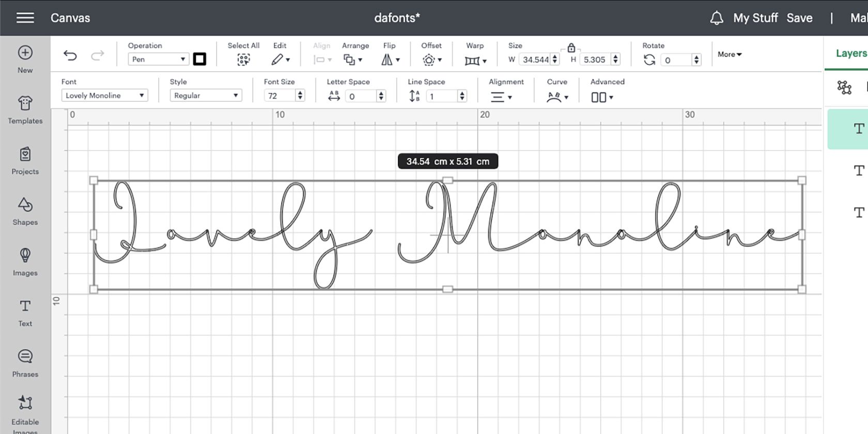Click the notification bell icon

point(716,18)
